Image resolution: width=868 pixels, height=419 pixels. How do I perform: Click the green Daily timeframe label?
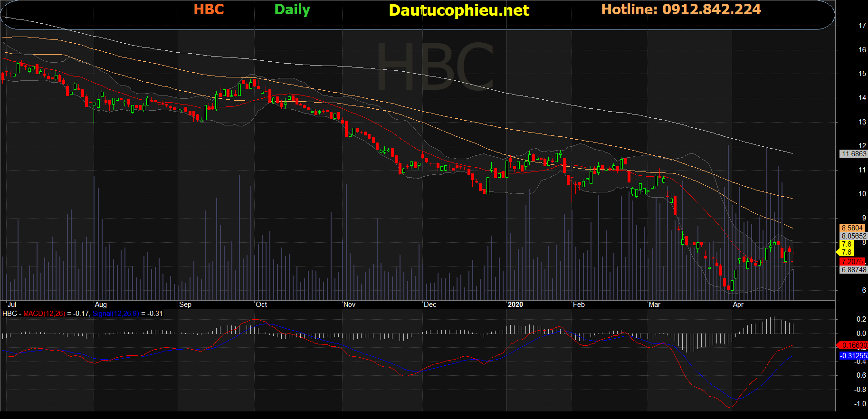pyautogui.click(x=292, y=10)
